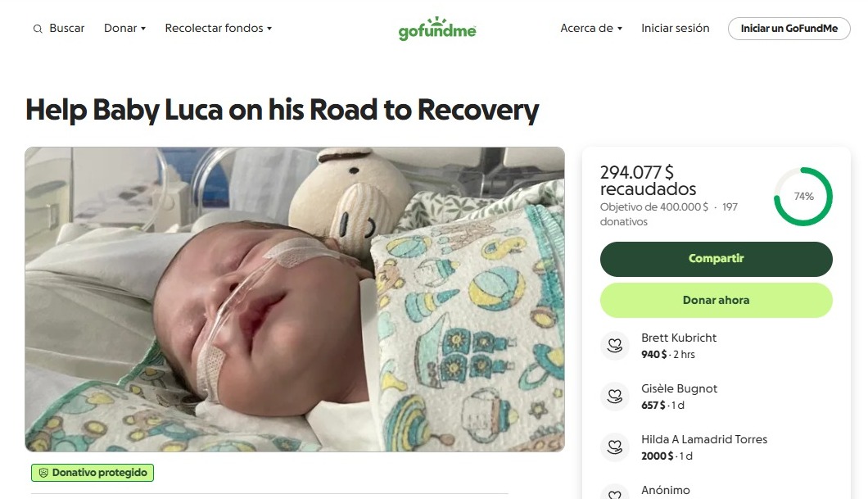Click the Compartir button
The image size is (868, 499).
click(716, 259)
